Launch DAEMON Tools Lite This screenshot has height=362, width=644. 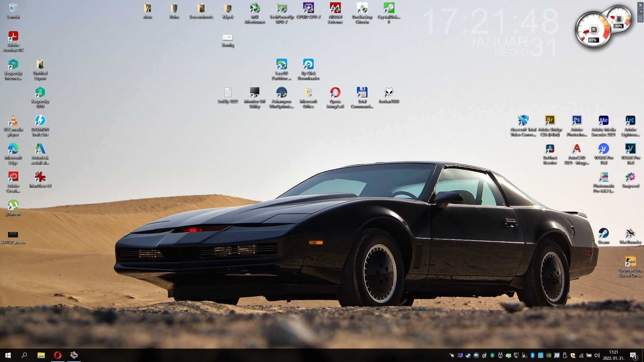pyautogui.click(x=40, y=126)
